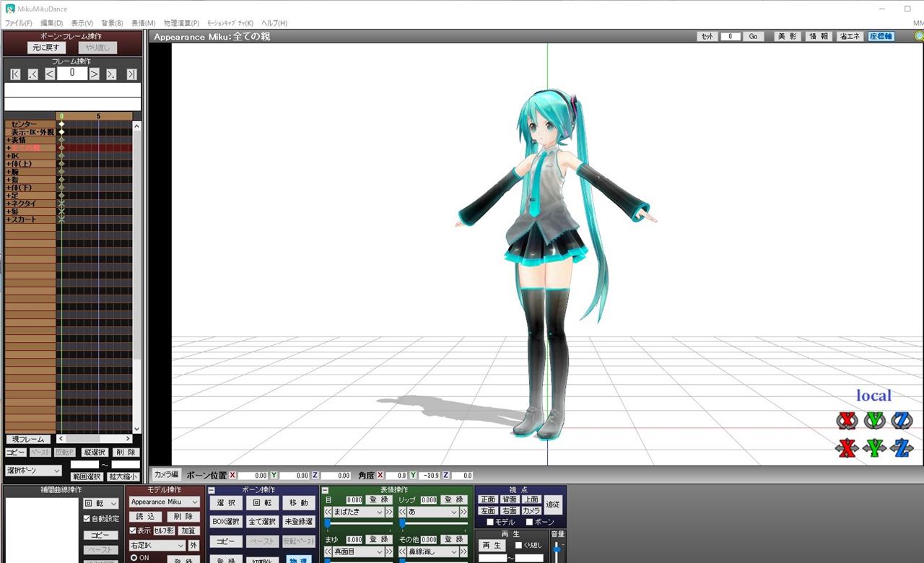
Task: Collapse the bone operation panel
Action: (212, 490)
